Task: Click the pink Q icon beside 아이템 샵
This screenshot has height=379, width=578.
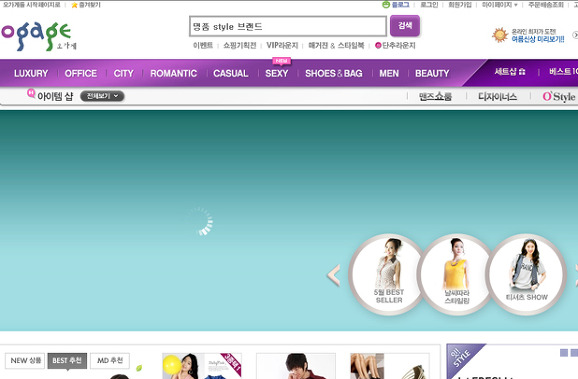Action: click(x=31, y=93)
